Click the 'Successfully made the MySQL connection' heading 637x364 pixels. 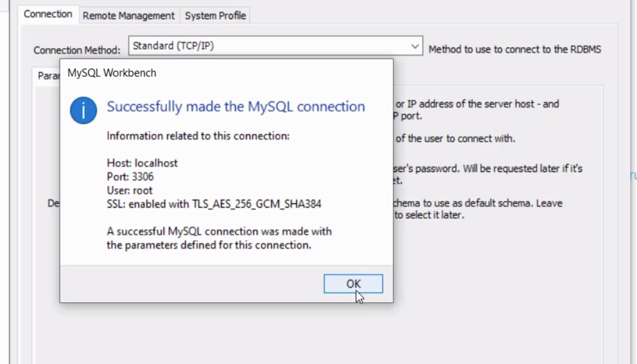(x=235, y=106)
